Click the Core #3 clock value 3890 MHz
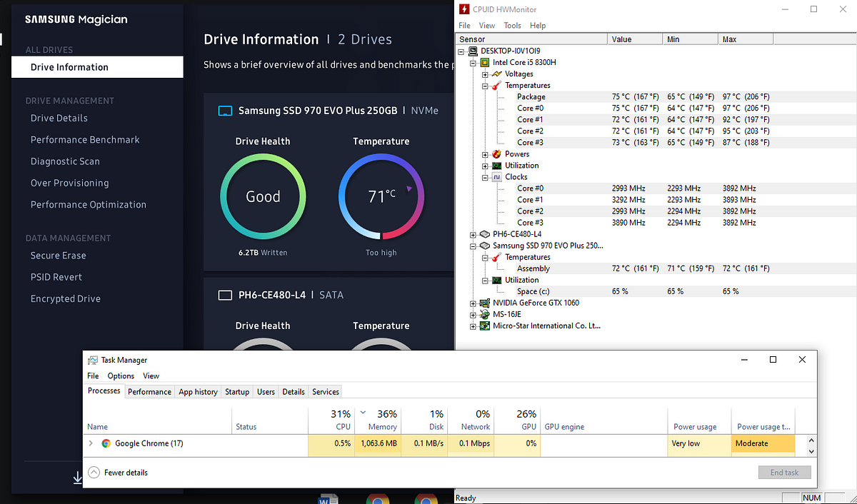The image size is (857, 504). tap(628, 223)
